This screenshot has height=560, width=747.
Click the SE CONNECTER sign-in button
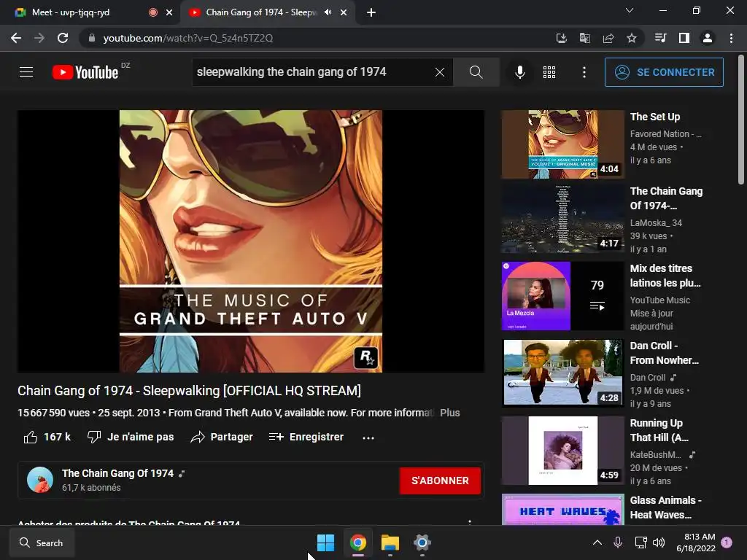(664, 72)
